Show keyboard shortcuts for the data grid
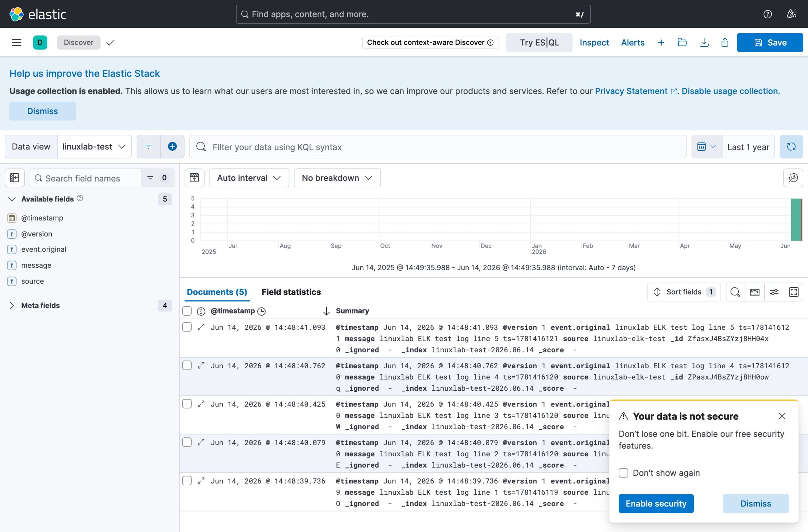Viewport: 808px width, 532px height. 755,292
